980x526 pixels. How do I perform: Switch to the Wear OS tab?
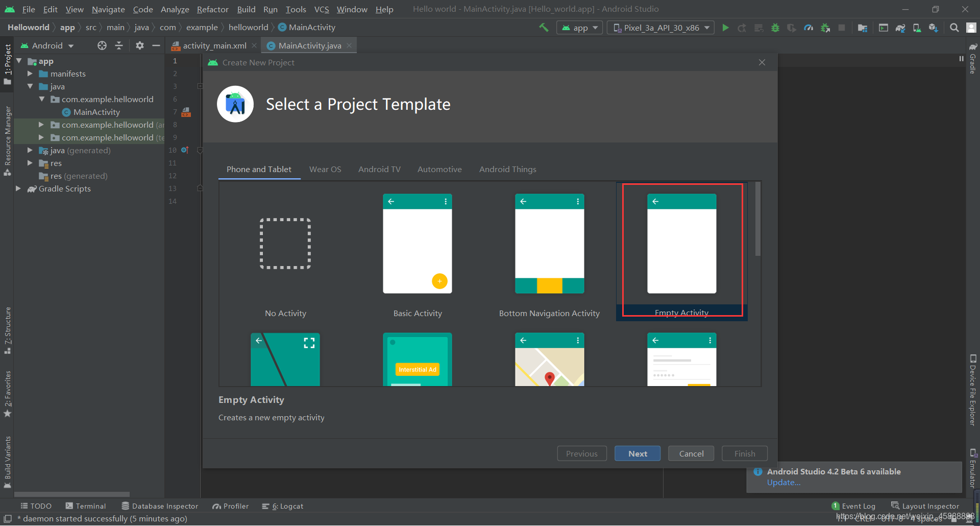coord(325,169)
